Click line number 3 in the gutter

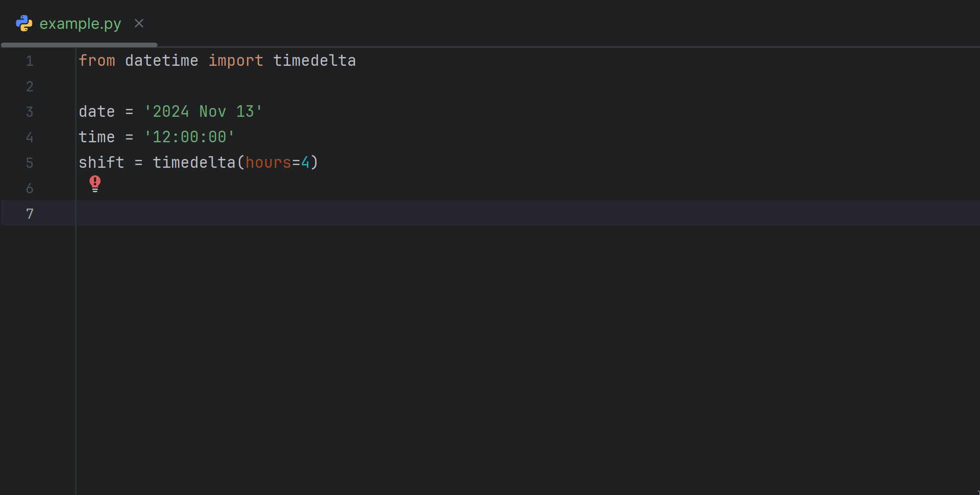(30, 112)
